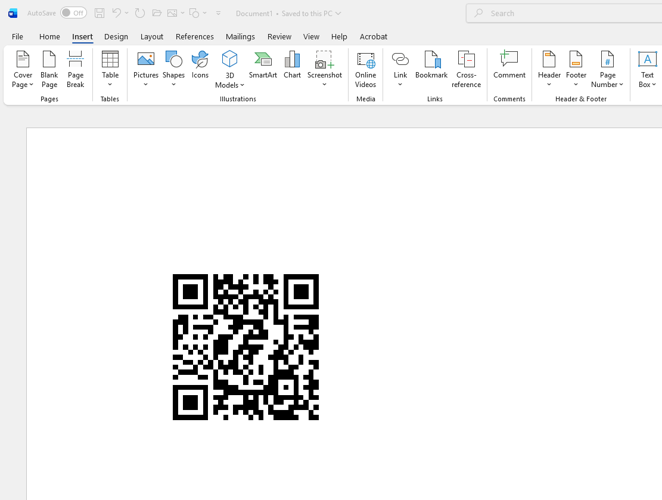Insert a Blank Page
The width and height of the screenshot is (662, 500).
[49, 69]
